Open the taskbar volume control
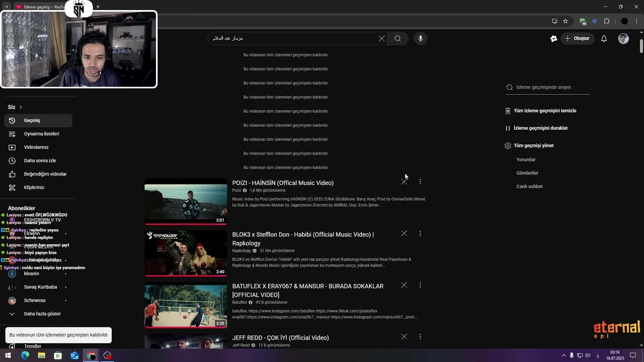Image resolution: width=644 pixels, height=362 pixels. [588, 355]
